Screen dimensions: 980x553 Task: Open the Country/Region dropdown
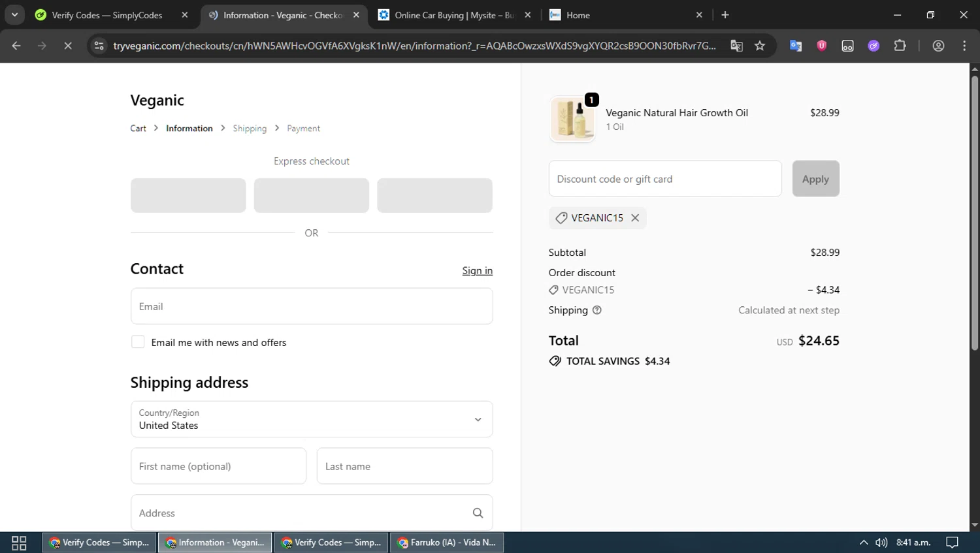[312, 419]
